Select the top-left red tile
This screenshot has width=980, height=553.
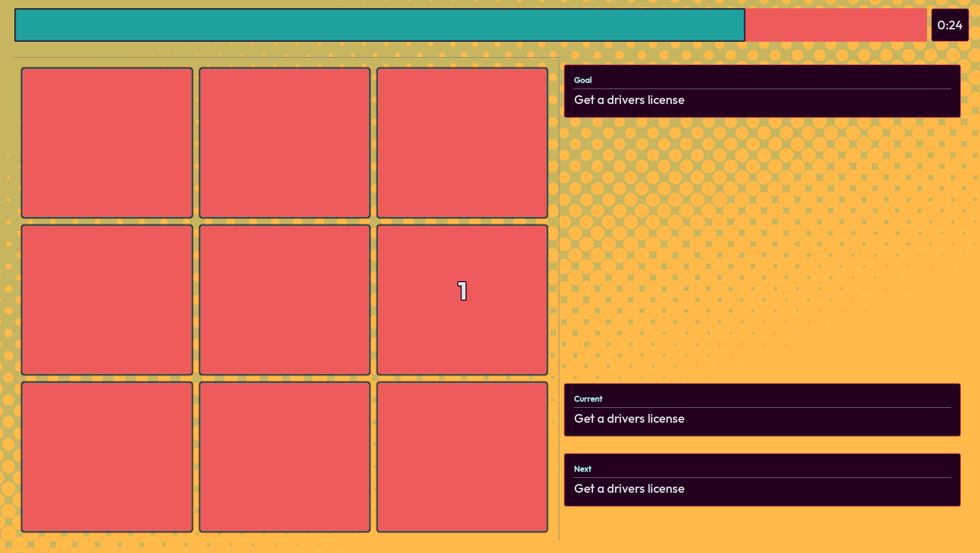(x=107, y=143)
